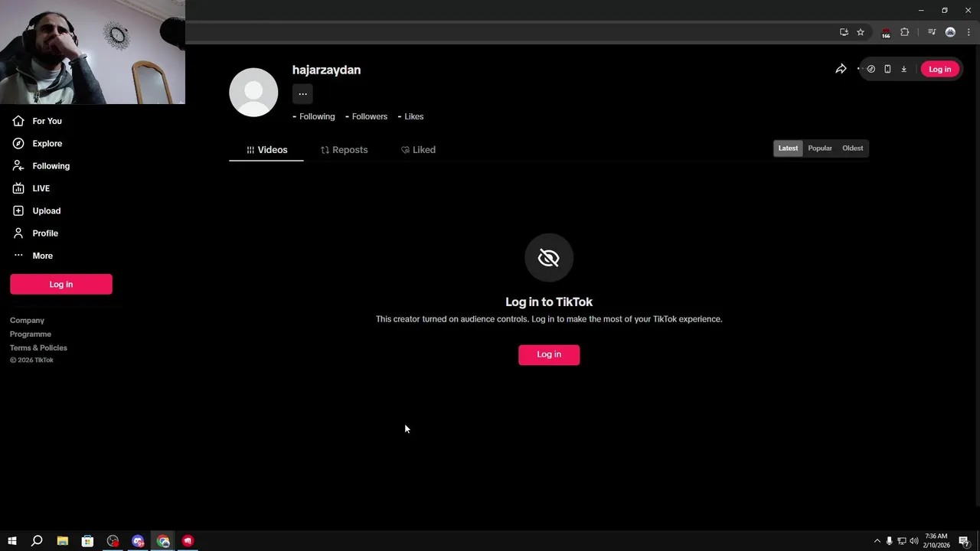The height and width of the screenshot is (551, 980).
Task: Bookmark this page with the star icon
Action: click(x=861, y=32)
